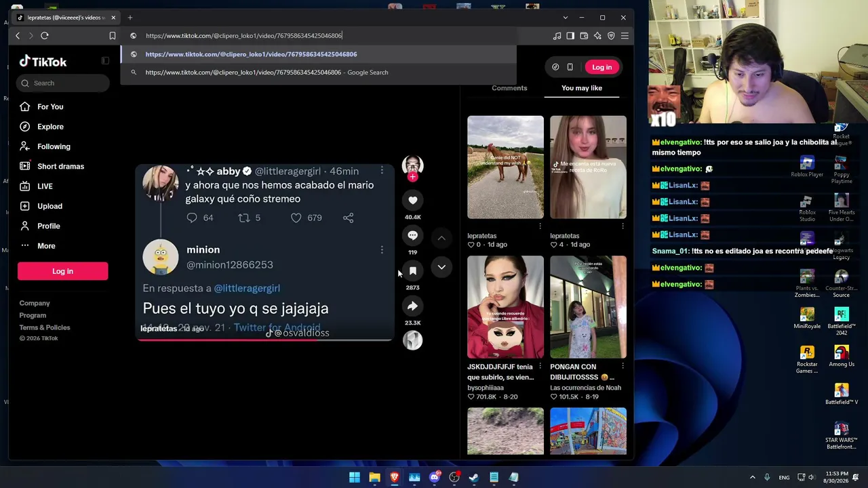Click the red Log in button in sidebar
The width and height of the screenshot is (868, 488).
click(x=62, y=271)
